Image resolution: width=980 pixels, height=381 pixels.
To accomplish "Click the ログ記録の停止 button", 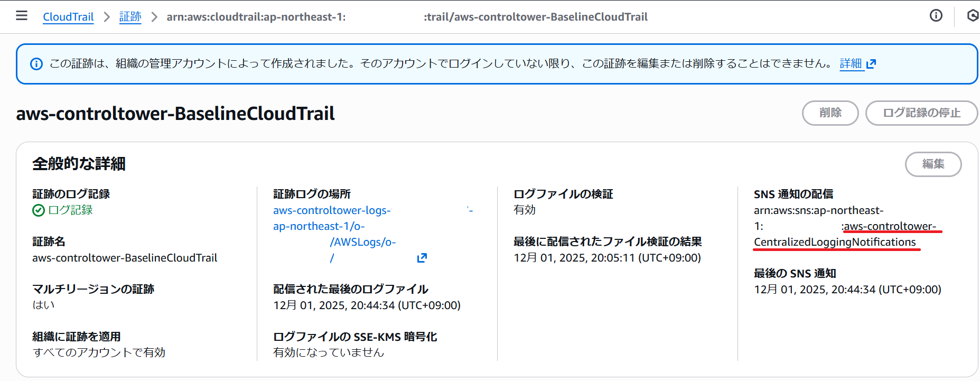I will point(921,113).
